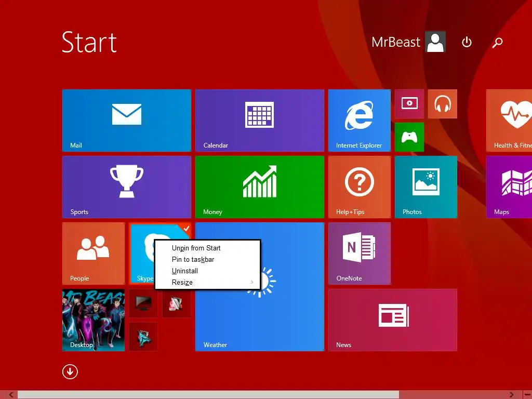
Task: Click the MrBeast user name
Action: pyautogui.click(x=395, y=42)
